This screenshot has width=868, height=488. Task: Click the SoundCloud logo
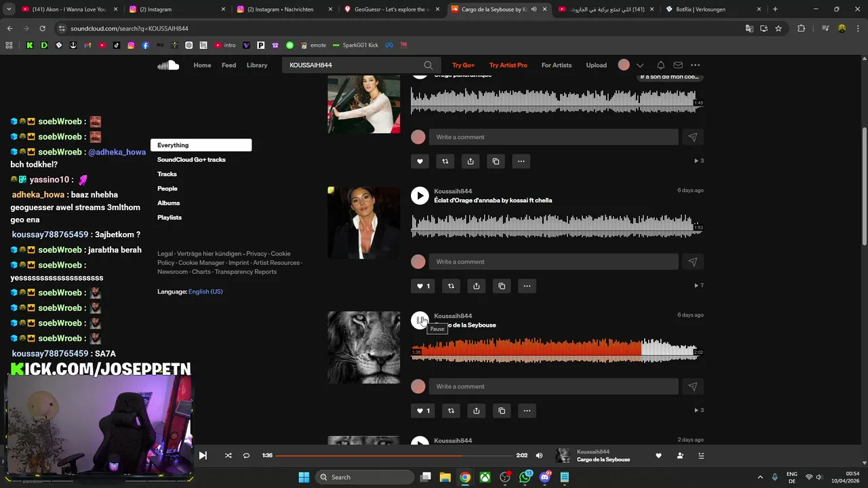[168, 65]
